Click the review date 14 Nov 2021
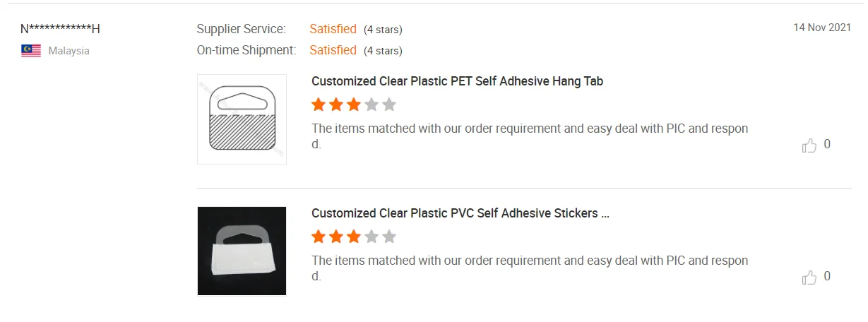Viewport: 868px width, 322px height. point(822,28)
